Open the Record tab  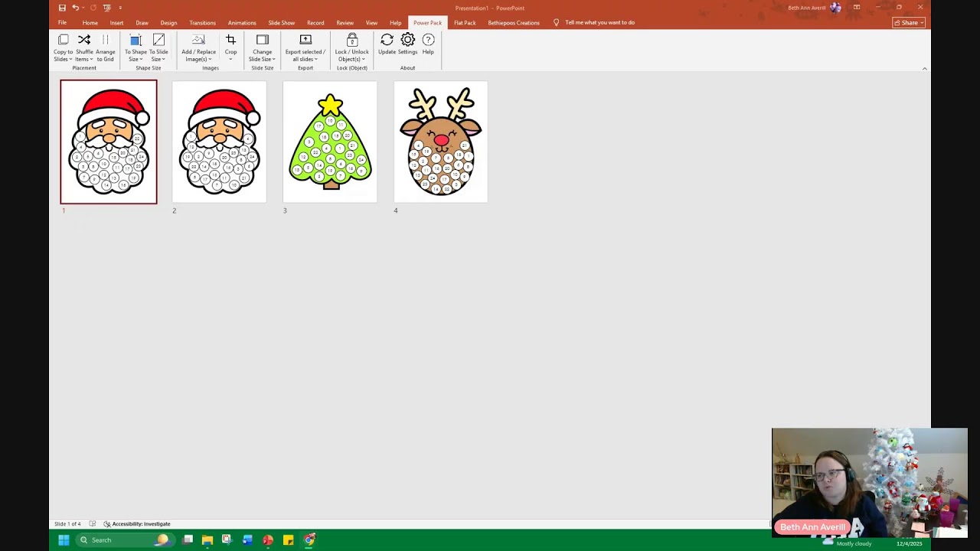point(315,23)
